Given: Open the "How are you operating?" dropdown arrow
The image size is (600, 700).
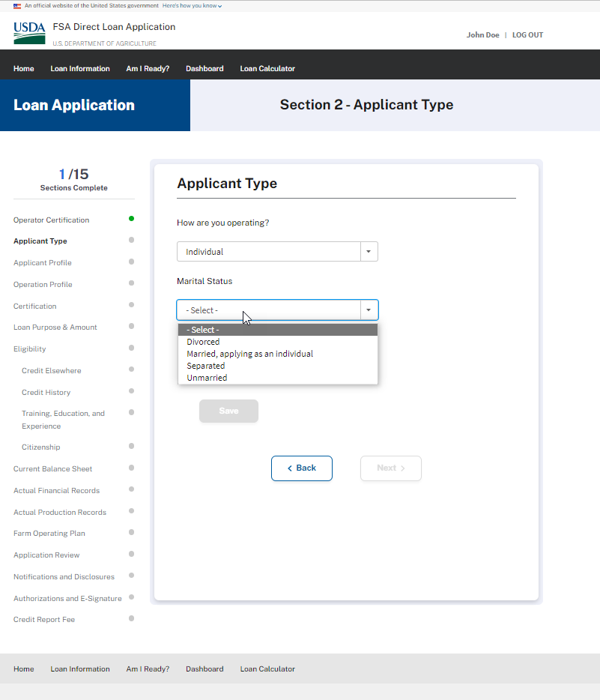Looking at the screenshot, I should point(369,252).
